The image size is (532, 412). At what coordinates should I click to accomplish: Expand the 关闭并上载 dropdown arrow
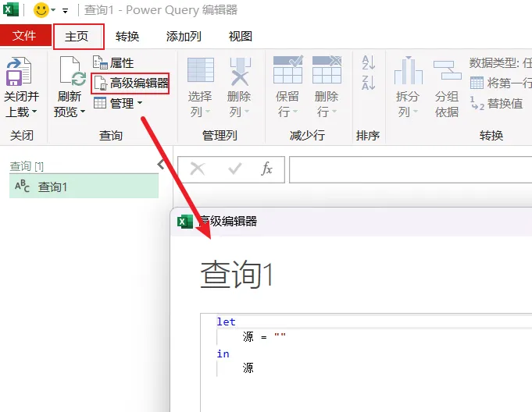34,111
